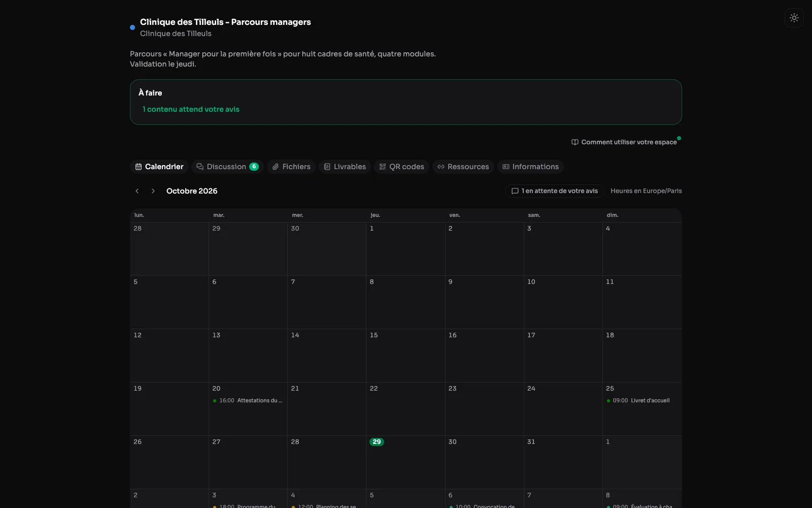Image resolution: width=812 pixels, height=508 pixels.
Task: Select day 22 in the calendar grid
Action: click(405, 409)
